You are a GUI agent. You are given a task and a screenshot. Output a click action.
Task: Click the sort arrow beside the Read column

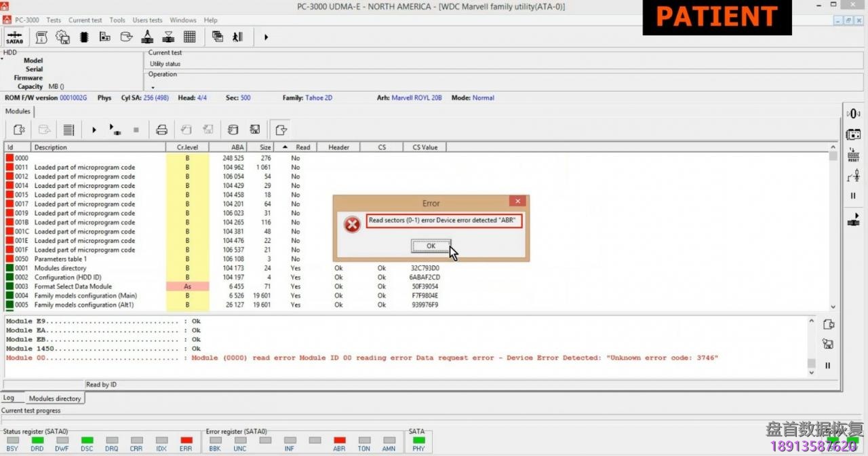pyautogui.click(x=285, y=147)
